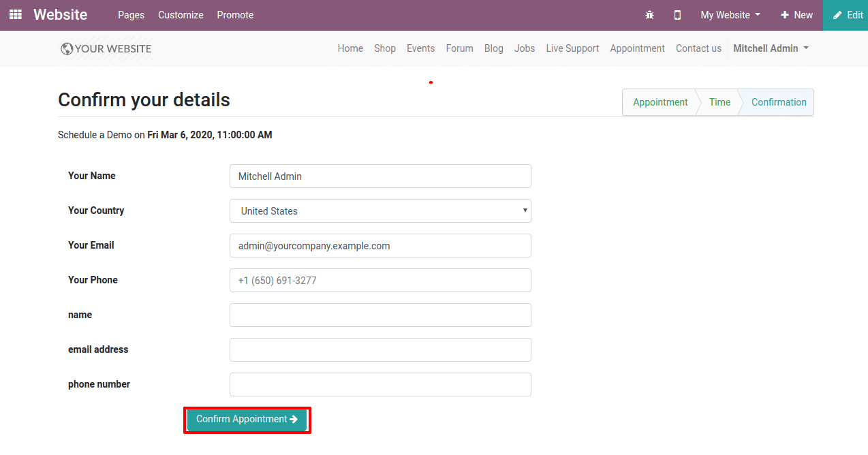Open the Blog link
The height and width of the screenshot is (455, 868).
coord(494,48)
